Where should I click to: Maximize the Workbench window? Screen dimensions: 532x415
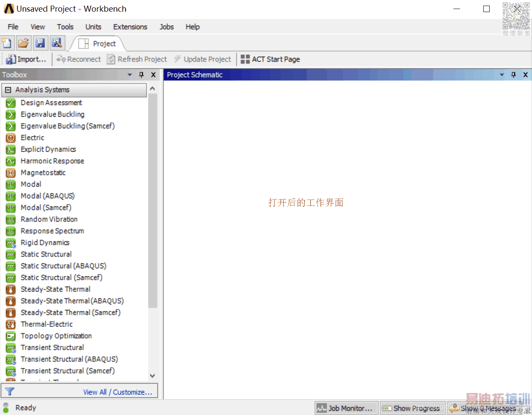pyautogui.click(x=486, y=9)
